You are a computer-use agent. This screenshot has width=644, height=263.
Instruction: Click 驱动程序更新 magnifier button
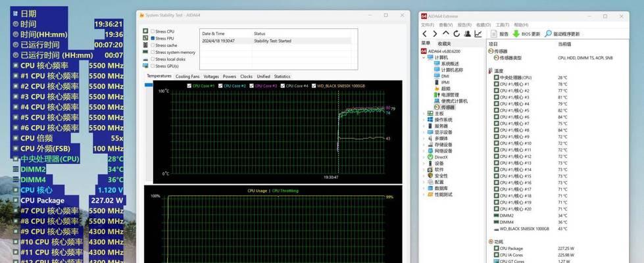[x=562, y=34]
